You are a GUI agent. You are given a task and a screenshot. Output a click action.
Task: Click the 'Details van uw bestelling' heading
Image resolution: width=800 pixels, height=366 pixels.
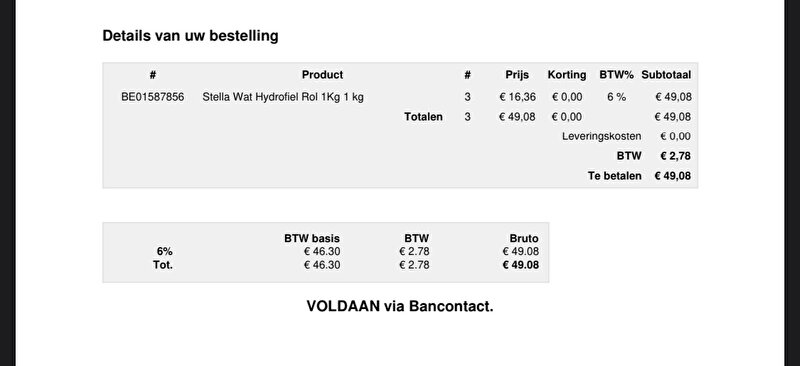[x=190, y=36]
